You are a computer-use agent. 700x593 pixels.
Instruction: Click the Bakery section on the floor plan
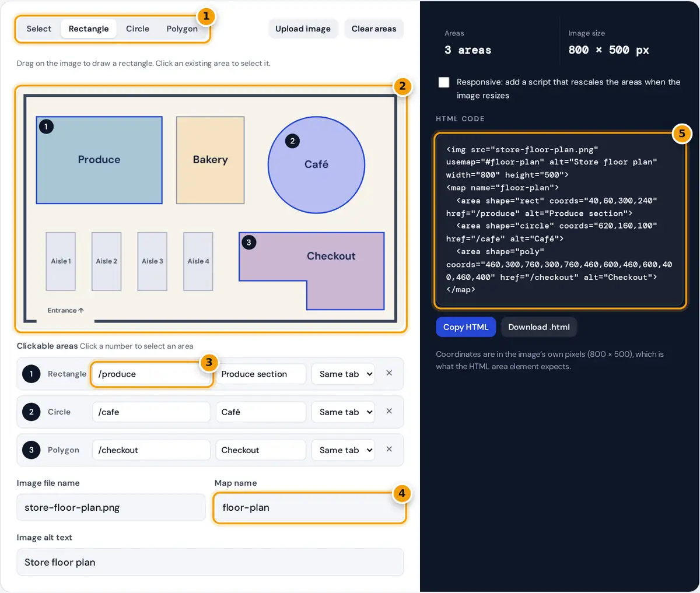click(x=210, y=160)
